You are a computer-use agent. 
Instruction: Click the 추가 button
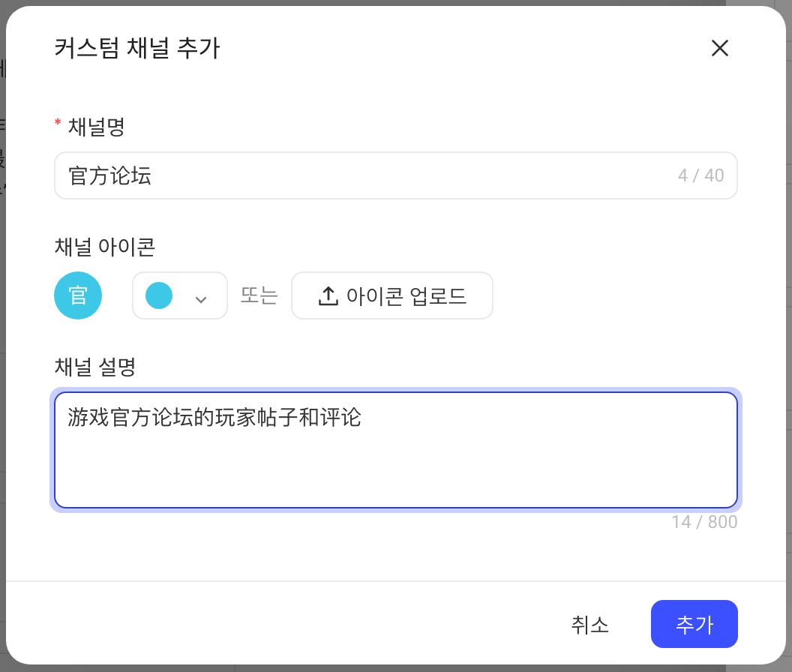pos(694,624)
